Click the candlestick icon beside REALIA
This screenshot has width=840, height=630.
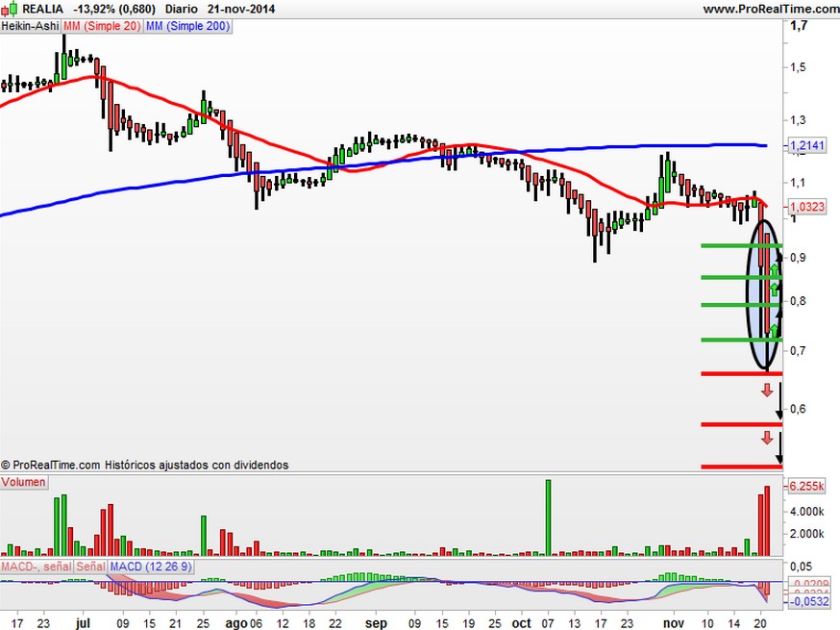10,9
